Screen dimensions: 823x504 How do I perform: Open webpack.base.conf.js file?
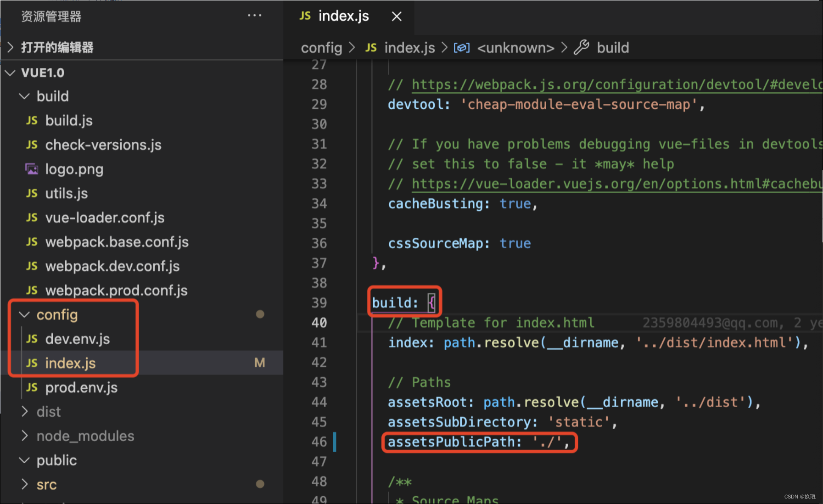[117, 242]
